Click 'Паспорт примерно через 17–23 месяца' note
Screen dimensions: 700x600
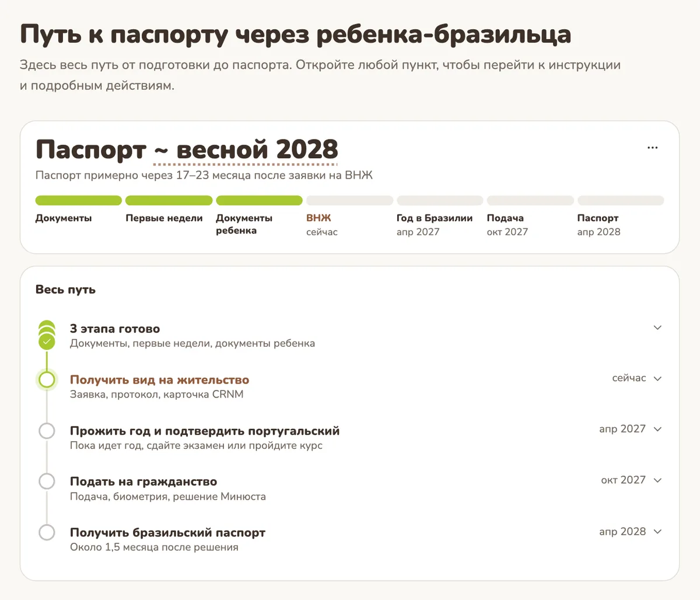click(x=204, y=175)
